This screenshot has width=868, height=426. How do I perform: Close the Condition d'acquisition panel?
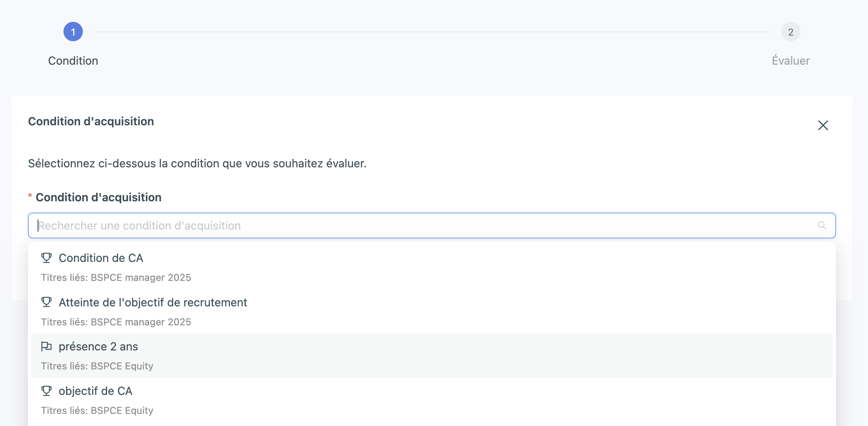pos(823,125)
